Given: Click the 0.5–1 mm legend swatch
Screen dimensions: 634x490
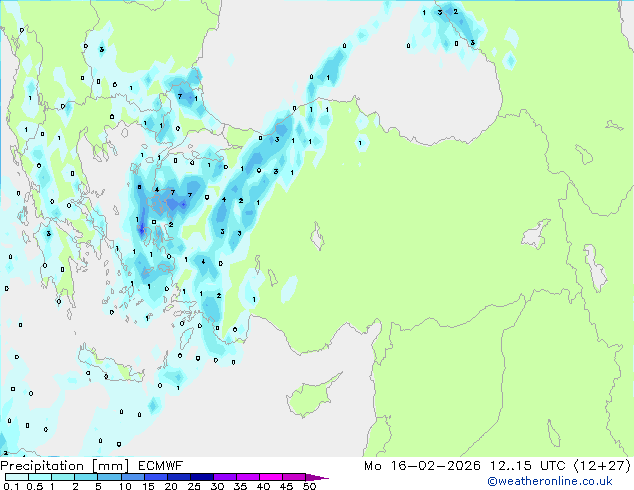Looking at the screenshot, I should pyautogui.click(x=40, y=477).
